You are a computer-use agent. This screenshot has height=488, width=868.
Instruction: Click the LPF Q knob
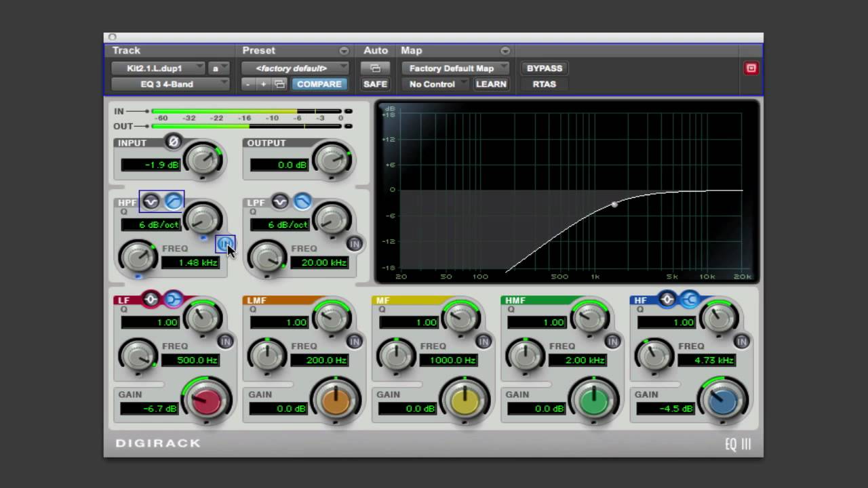332,218
